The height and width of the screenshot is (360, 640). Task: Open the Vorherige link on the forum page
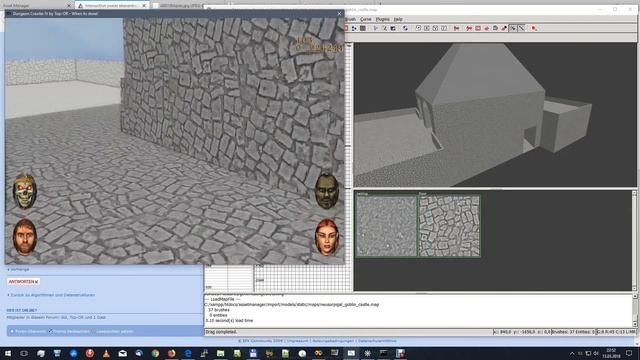coord(19,269)
